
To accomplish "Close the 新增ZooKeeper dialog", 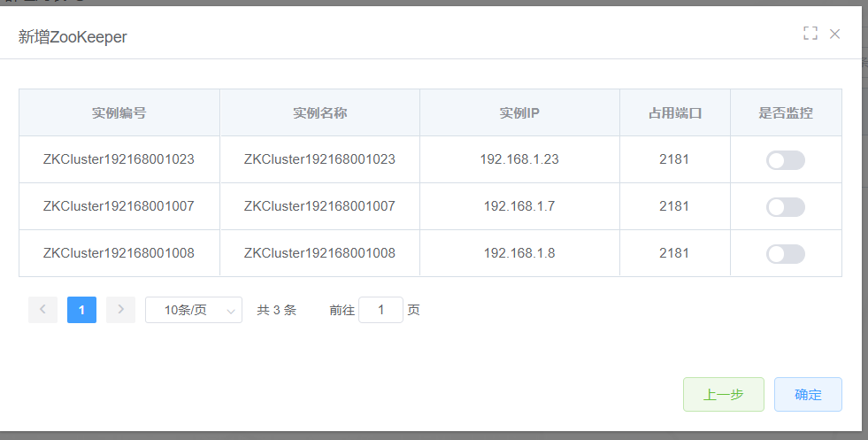I will 834,34.
